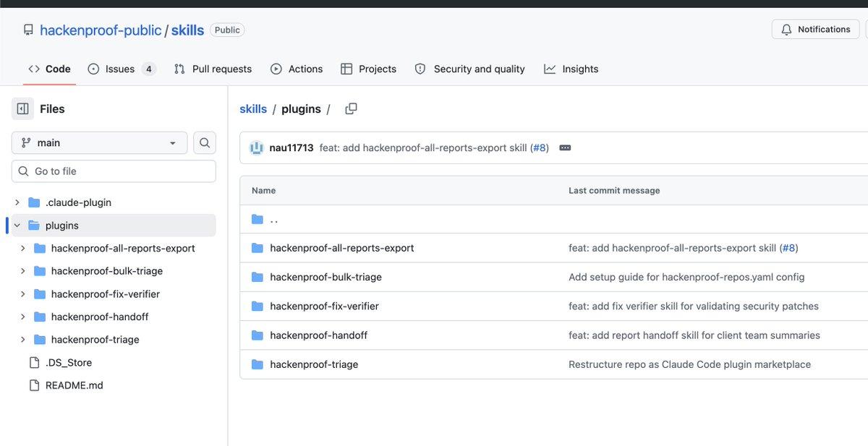Click header commit message 'feat: add hackenproof-all-reports-export skill'

pyautogui.click(x=423, y=147)
